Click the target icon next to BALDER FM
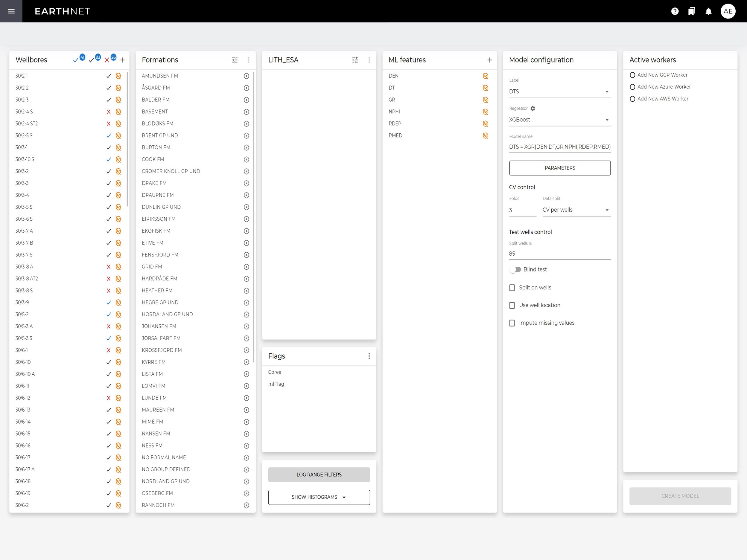This screenshot has width=747, height=560. coord(246,100)
